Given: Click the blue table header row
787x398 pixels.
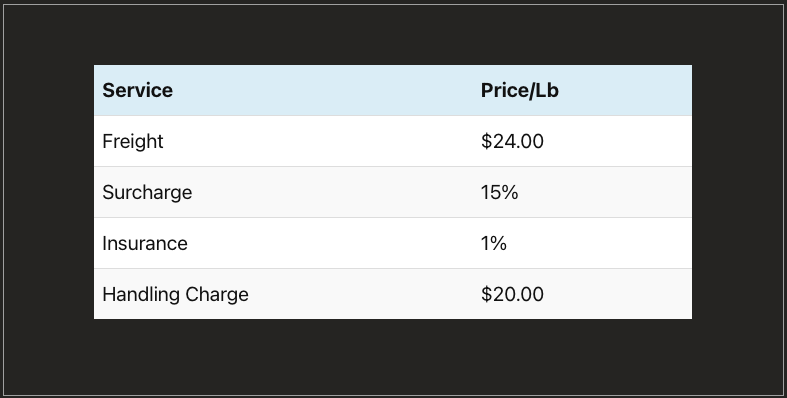Looking at the screenshot, I should [x=392, y=90].
